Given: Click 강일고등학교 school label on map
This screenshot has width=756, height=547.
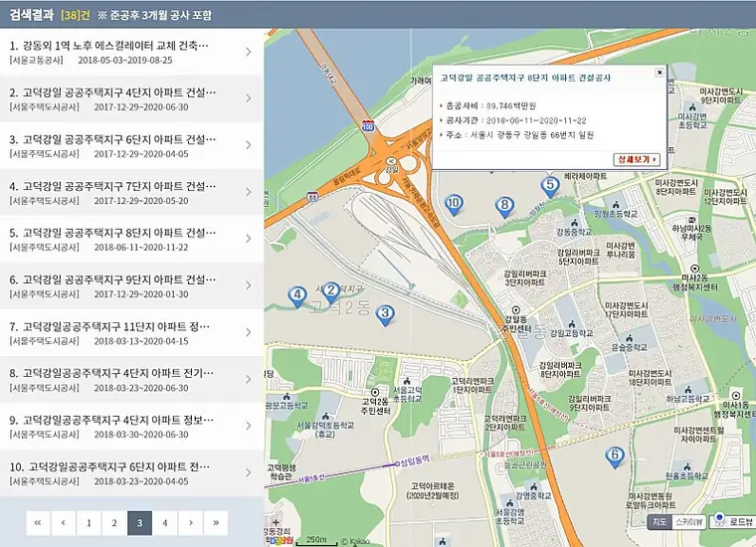Looking at the screenshot, I should 571,333.
